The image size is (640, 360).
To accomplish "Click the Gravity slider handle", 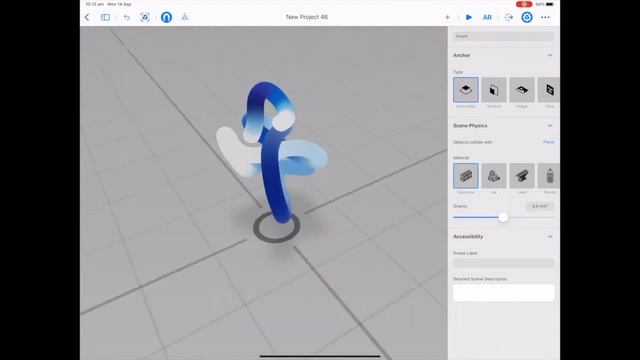I will [503, 217].
